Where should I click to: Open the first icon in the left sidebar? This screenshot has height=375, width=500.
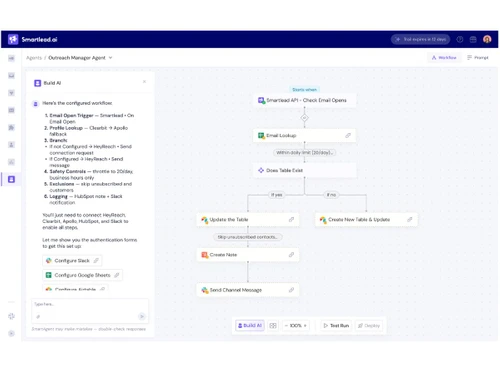point(11,58)
